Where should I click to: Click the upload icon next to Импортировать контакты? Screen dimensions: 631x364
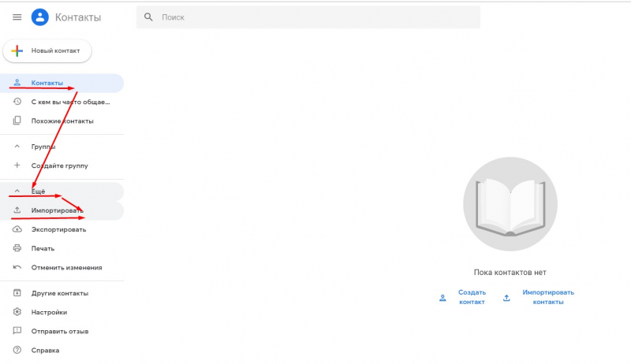506,298
